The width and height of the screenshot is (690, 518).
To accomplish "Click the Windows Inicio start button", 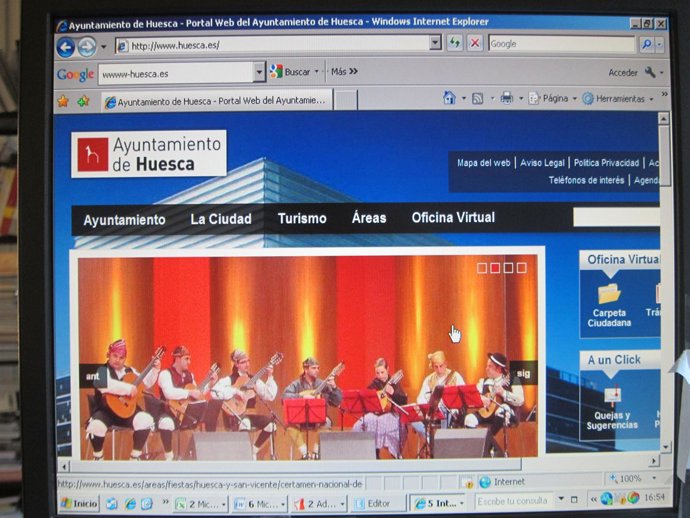I will (x=79, y=502).
